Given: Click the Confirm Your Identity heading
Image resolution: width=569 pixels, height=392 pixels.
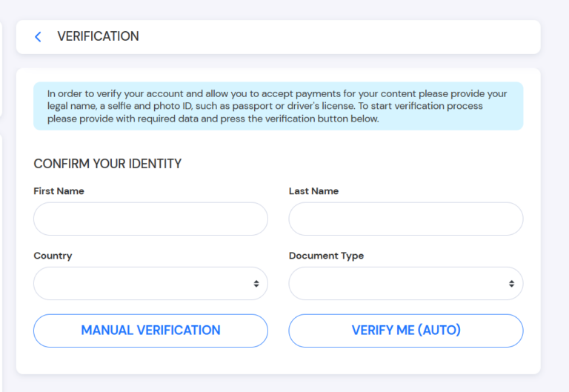Looking at the screenshot, I should 107,164.
